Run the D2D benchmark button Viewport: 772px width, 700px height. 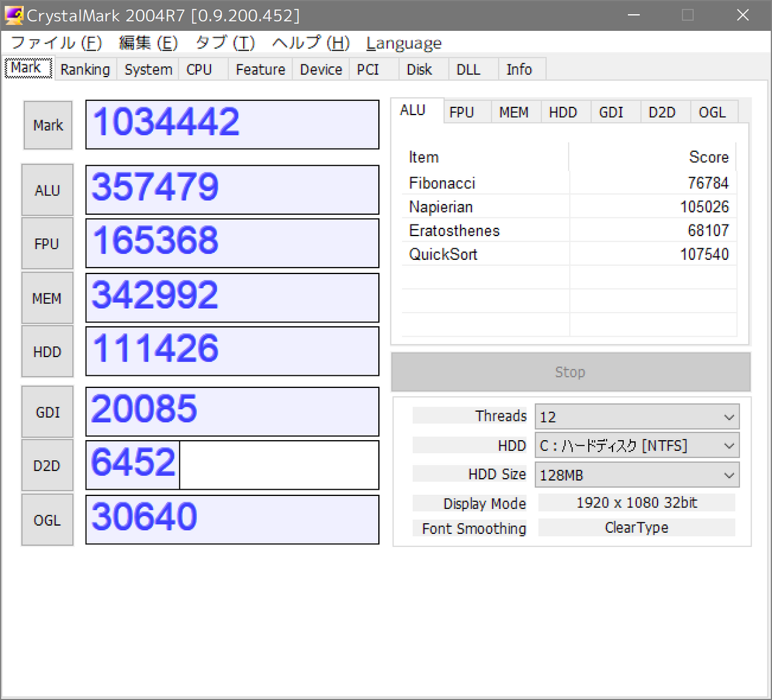tap(48, 466)
